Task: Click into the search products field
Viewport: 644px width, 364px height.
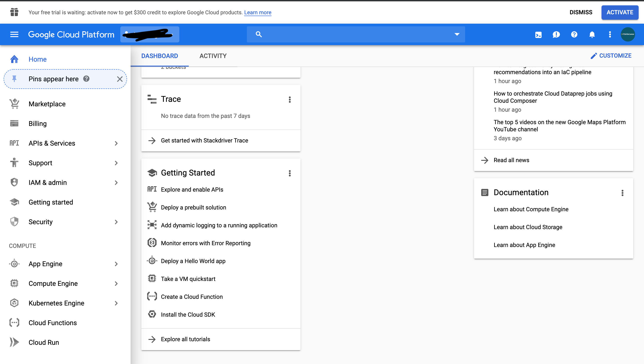Action: pos(355,34)
